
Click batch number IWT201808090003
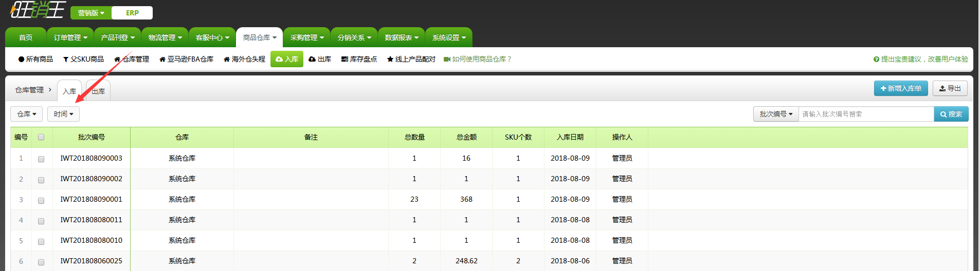[x=92, y=158]
